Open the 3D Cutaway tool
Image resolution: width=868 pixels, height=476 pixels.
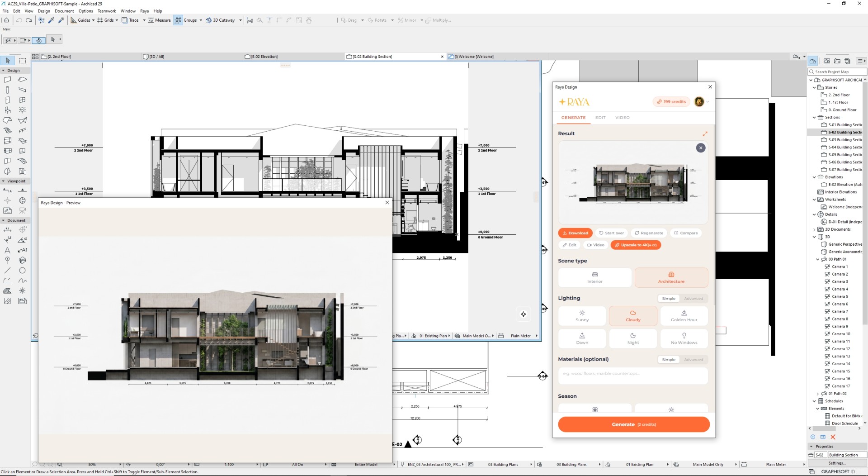(220, 20)
